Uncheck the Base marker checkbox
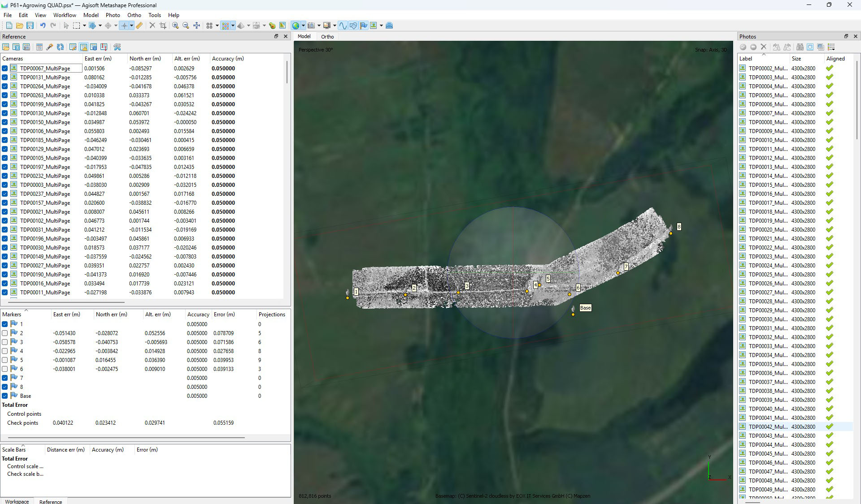 click(4, 396)
